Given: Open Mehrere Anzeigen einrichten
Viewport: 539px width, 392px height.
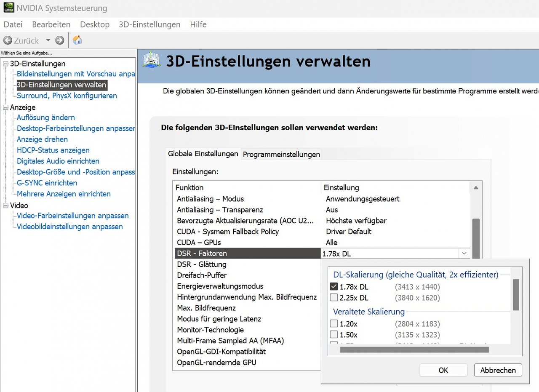Looking at the screenshot, I should [x=64, y=194].
